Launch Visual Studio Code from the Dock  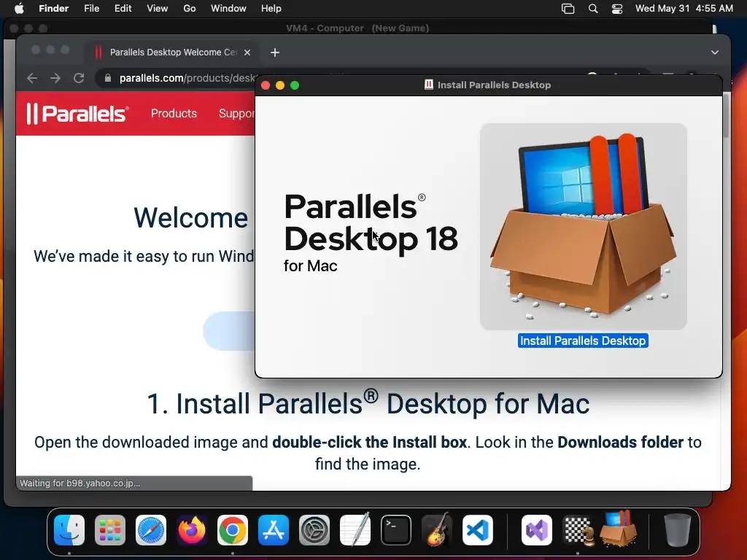point(477,530)
